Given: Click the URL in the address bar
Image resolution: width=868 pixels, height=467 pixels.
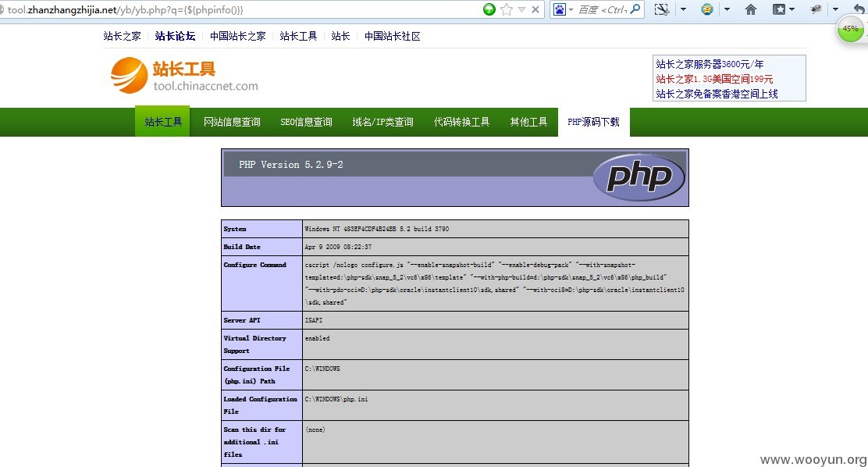Looking at the screenshot, I should coord(125,10).
